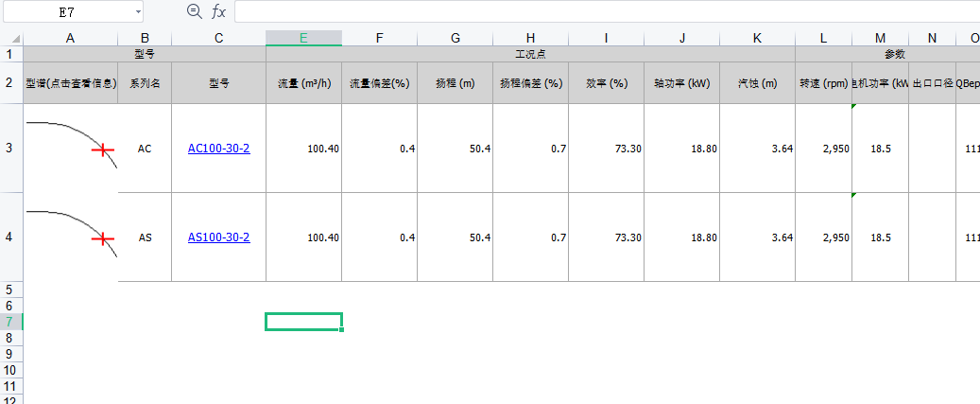The height and width of the screenshot is (404, 980).
Task: Click the merged 型号 header cell
Action: click(x=145, y=54)
